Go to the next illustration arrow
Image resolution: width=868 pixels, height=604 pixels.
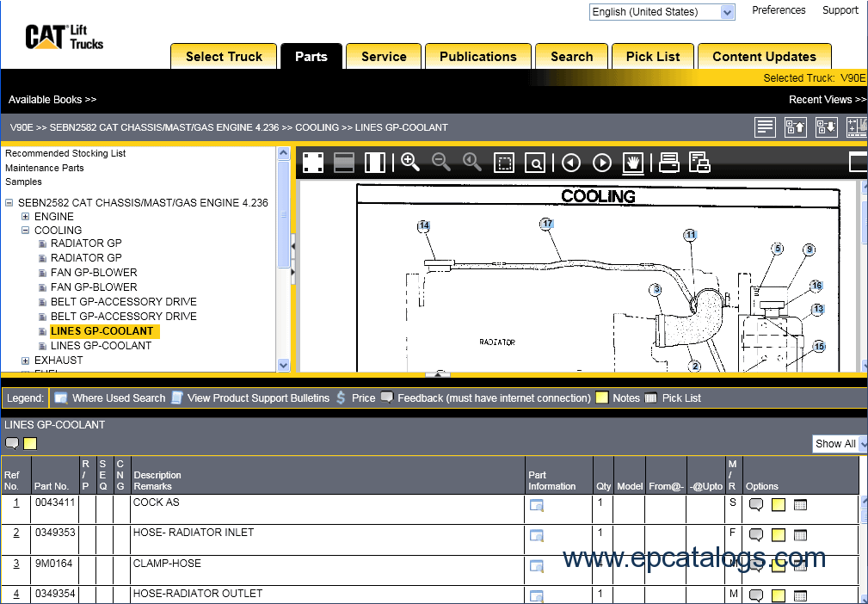(x=602, y=163)
